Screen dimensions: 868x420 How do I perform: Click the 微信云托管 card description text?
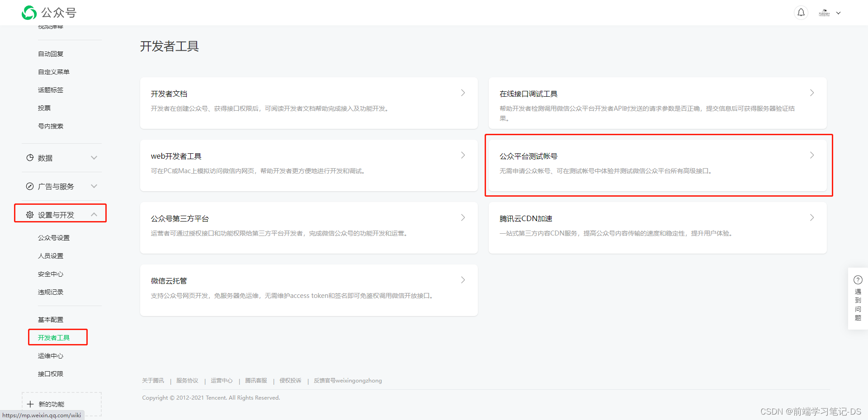coord(293,296)
